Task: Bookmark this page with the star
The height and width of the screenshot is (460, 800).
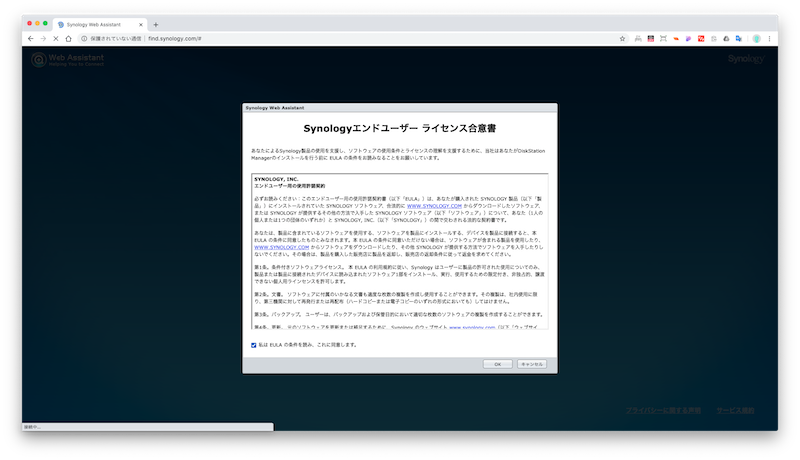Action: click(x=622, y=39)
